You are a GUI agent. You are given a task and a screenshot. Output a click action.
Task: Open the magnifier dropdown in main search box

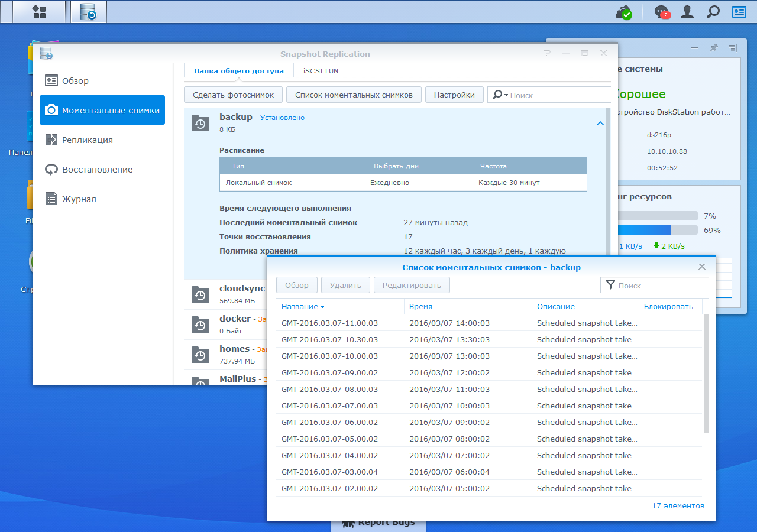click(x=500, y=95)
